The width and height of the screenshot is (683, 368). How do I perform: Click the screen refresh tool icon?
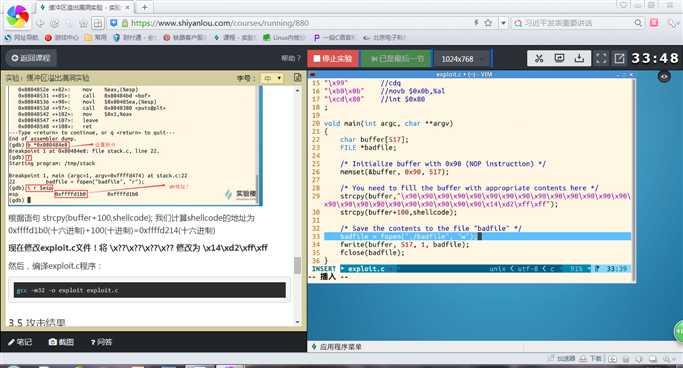(x=559, y=58)
